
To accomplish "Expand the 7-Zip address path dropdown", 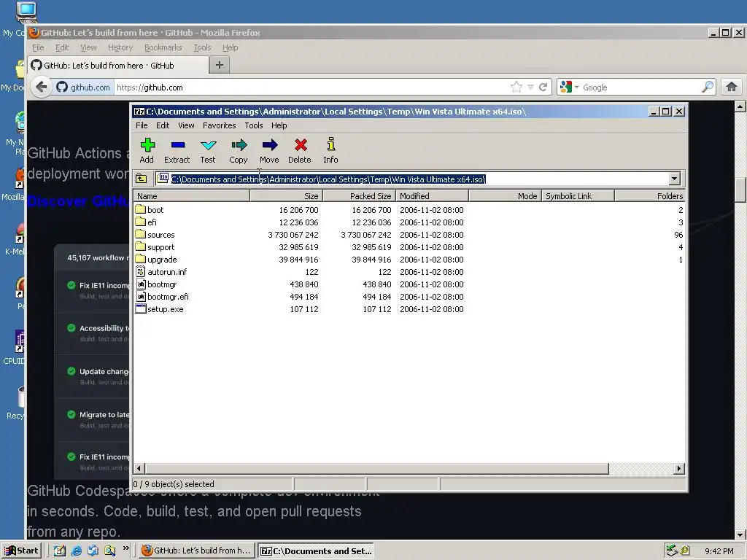I will (x=674, y=179).
